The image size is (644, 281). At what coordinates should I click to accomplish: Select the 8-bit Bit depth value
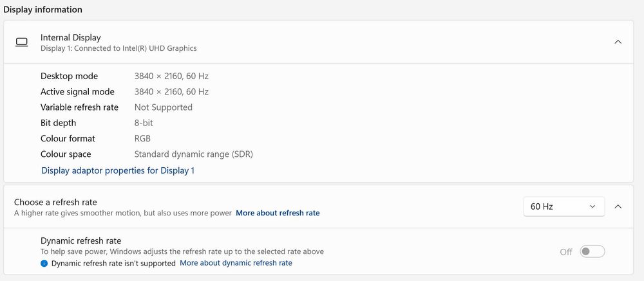pos(144,123)
